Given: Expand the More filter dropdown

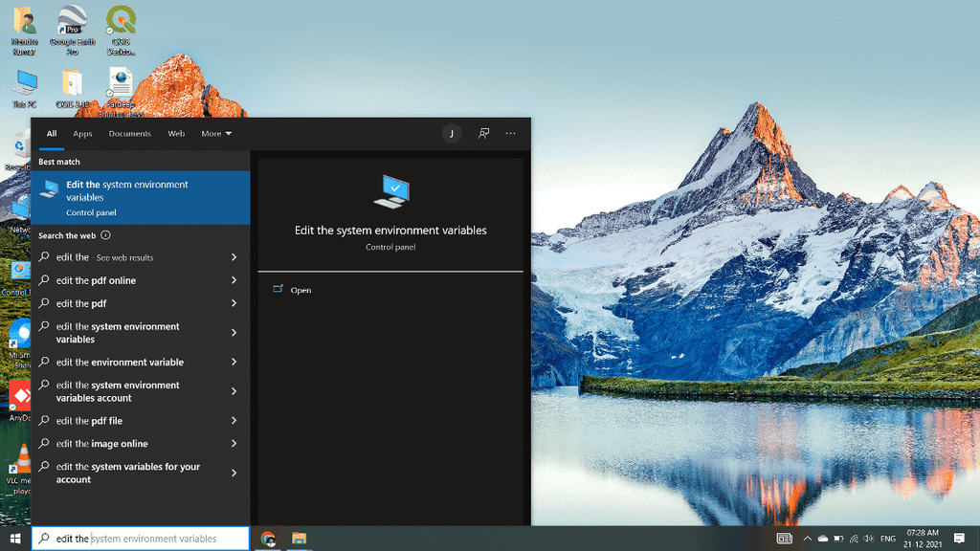Looking at the screenshot, I should tap(216, 134).
